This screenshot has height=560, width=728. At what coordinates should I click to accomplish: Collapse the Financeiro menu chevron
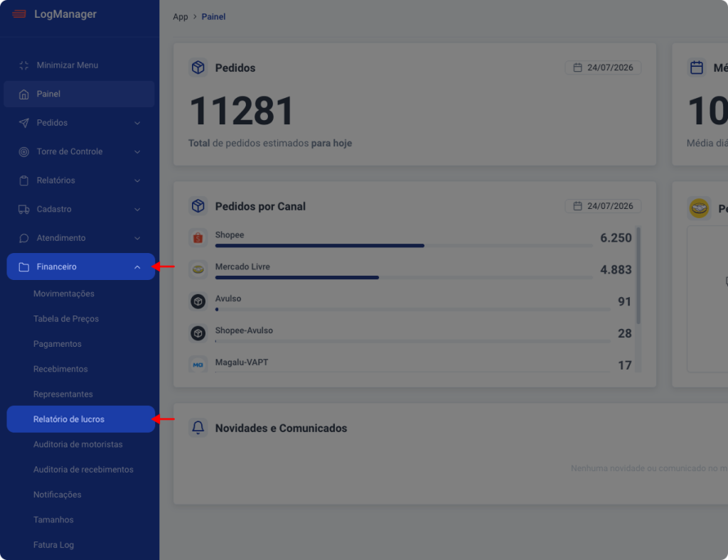coord(137,266)
